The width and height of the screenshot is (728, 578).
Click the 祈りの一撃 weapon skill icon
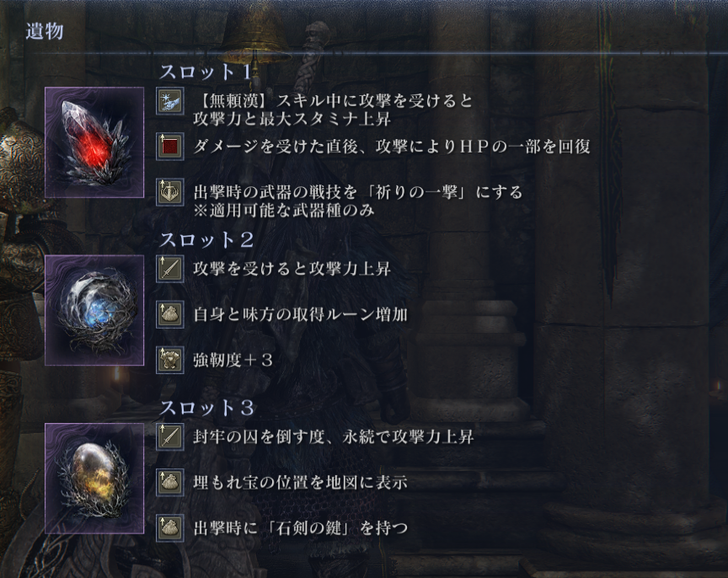tap(170, 192)
